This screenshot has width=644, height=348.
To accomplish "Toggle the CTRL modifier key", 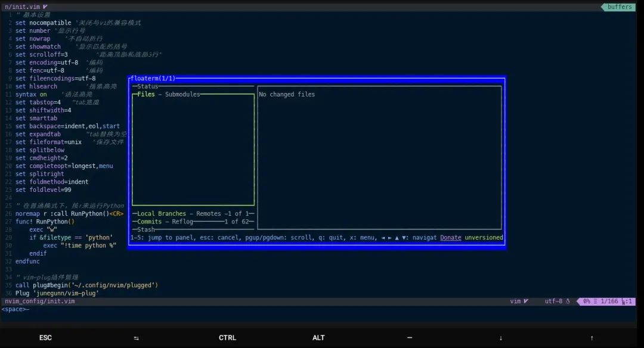I will tap(227, 338).
